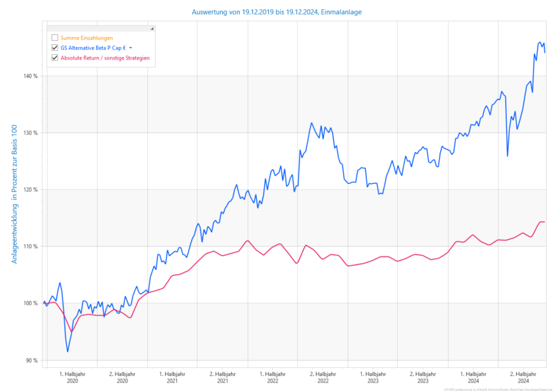Screen dimensions: 554x392
Task: Hide the Absolute Return / sonstige Strategien line
Action: pyautogui.click(x=55, y=58)
